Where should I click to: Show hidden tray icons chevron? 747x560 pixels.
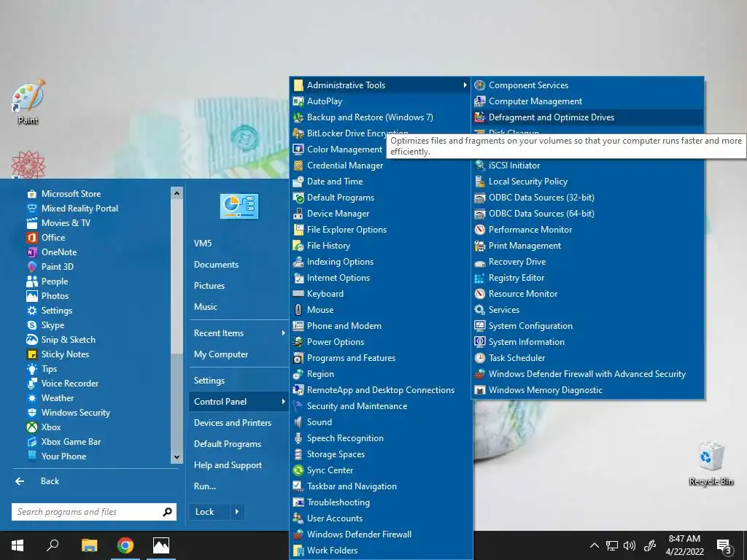[x=594, y=545]
